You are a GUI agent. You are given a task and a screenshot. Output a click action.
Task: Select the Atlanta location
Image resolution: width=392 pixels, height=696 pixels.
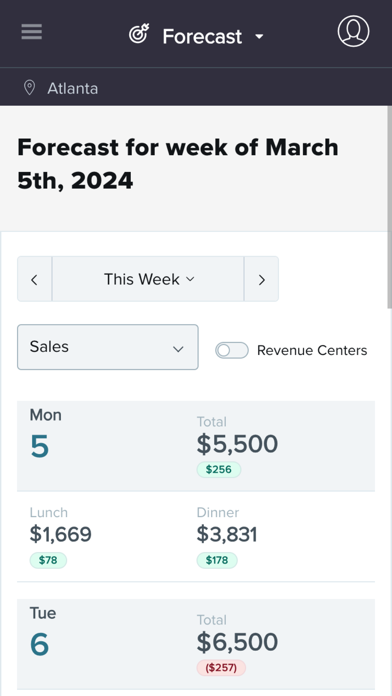click(73, 88)
